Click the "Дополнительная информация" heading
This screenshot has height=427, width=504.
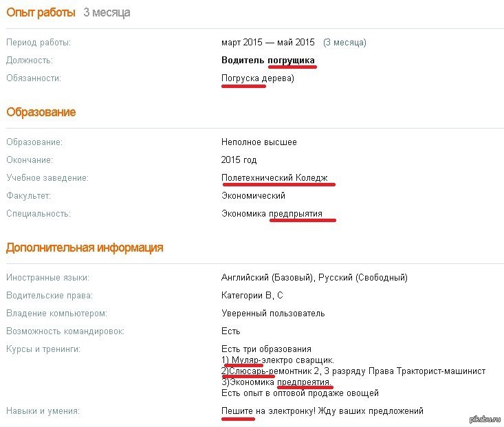pyautogui.click(x=85, y=248)
